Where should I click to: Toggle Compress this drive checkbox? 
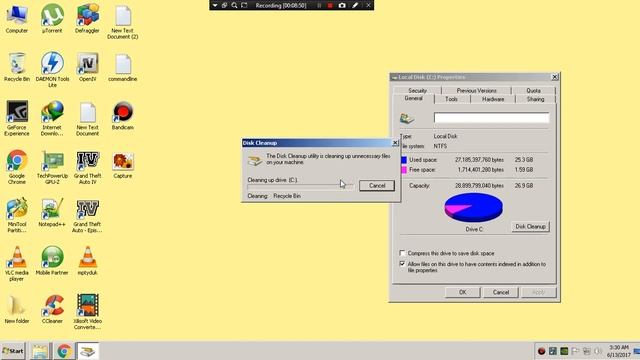pyautogui.click(x=402, y=253)
